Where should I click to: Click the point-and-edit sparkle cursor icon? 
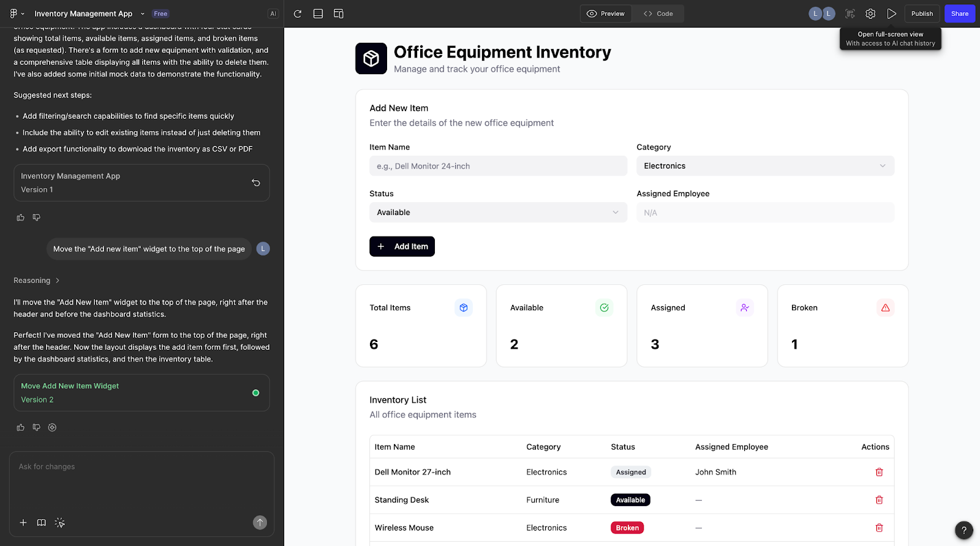[x=59, y=523]
